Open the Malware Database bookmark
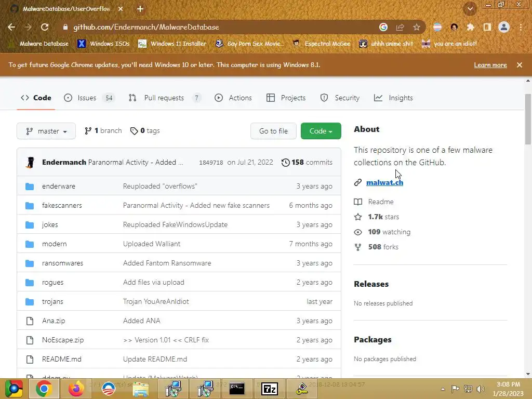Screen dimensions: 532x399 38,44
